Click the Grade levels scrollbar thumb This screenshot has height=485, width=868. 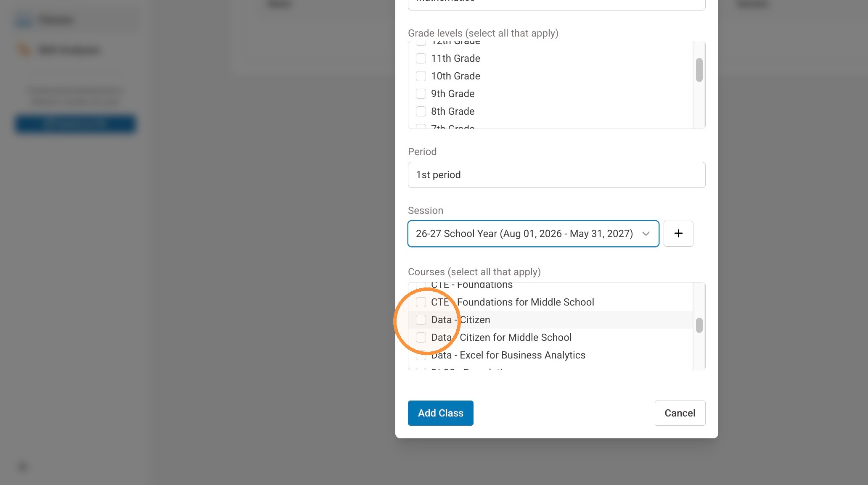(699, 70)
